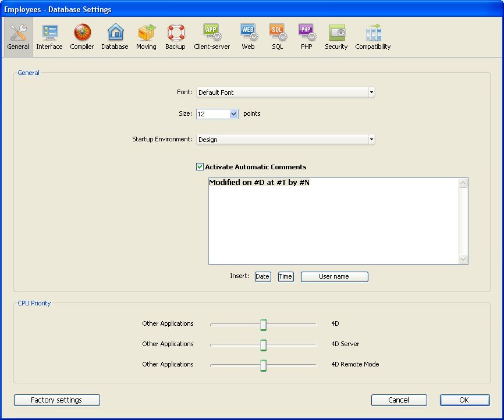The height and width of the screenshot is (420, 504).
Task: Click the Insert Date button
Action: 262,277
